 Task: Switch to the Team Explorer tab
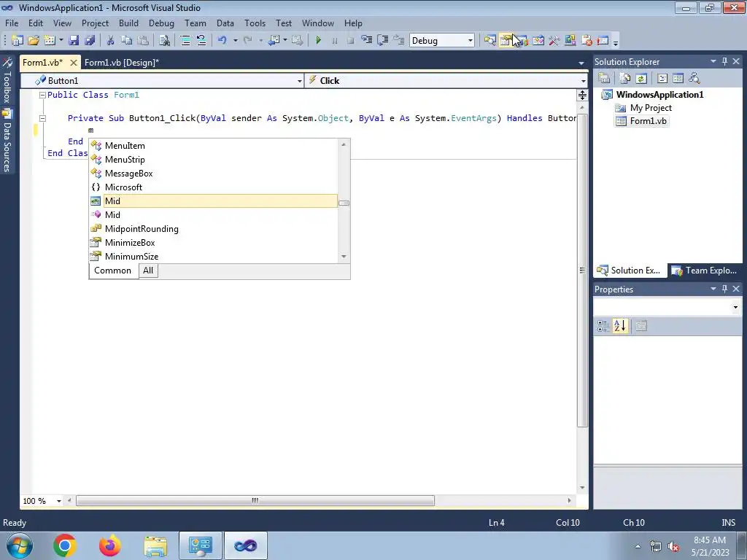[x=705, y=271]
